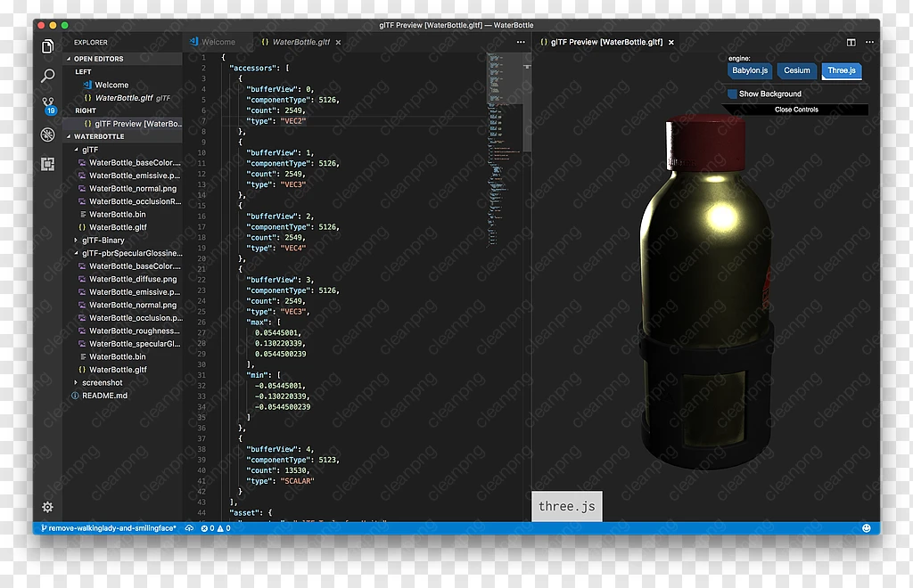
Task: Click the "accessors" key on line 2
Action: [x=251, y=68]
